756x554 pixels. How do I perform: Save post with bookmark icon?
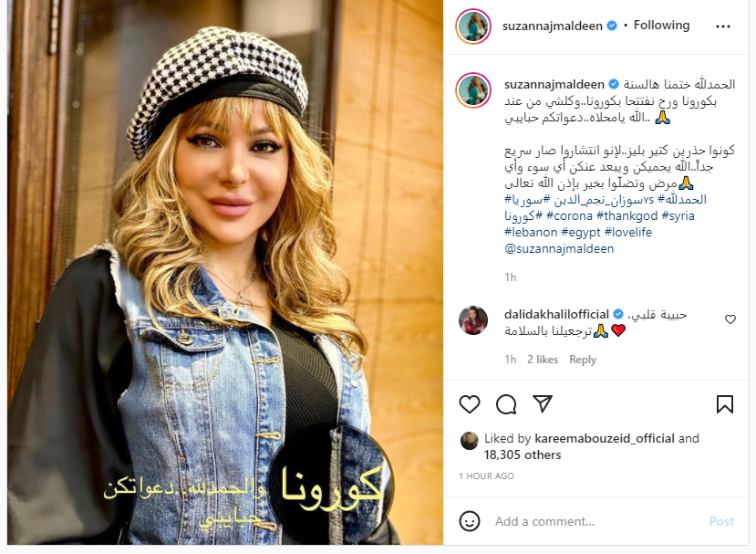click(725, 404)
